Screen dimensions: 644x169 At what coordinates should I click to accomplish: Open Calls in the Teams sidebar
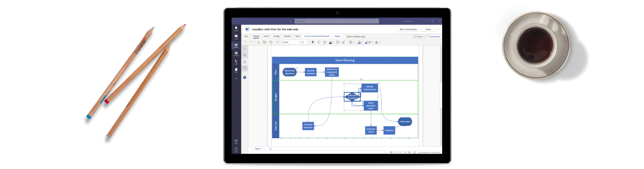(x=236, y=62)
